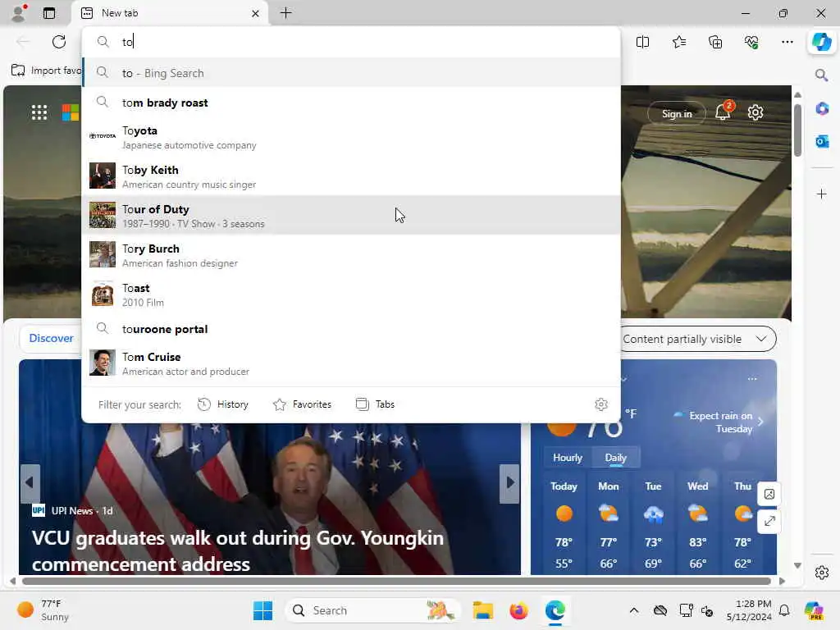The height and width of the screenshot is (630, 840).
Task: Open Firefox from taskbar
Action: 518,610
